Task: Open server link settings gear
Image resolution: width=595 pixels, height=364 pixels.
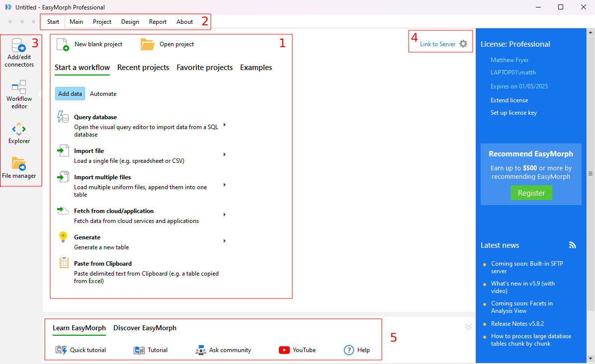Action: coord(463,44)
